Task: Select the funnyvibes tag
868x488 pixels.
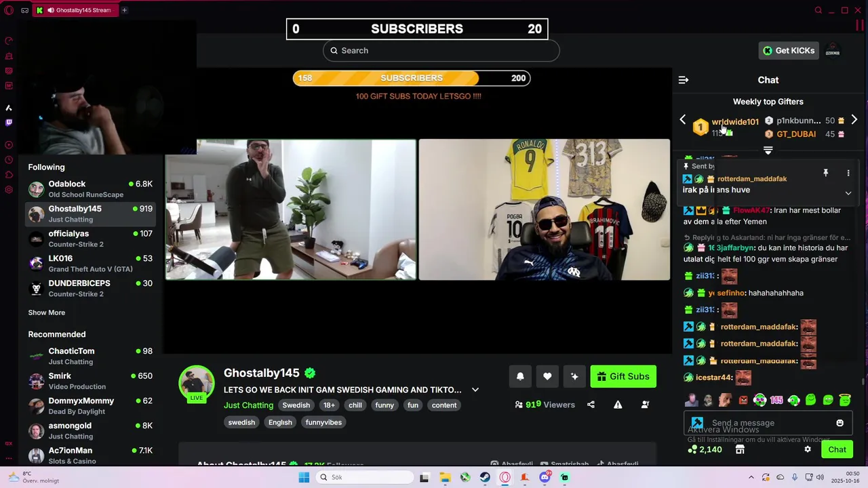Action: tap(324, 422)
